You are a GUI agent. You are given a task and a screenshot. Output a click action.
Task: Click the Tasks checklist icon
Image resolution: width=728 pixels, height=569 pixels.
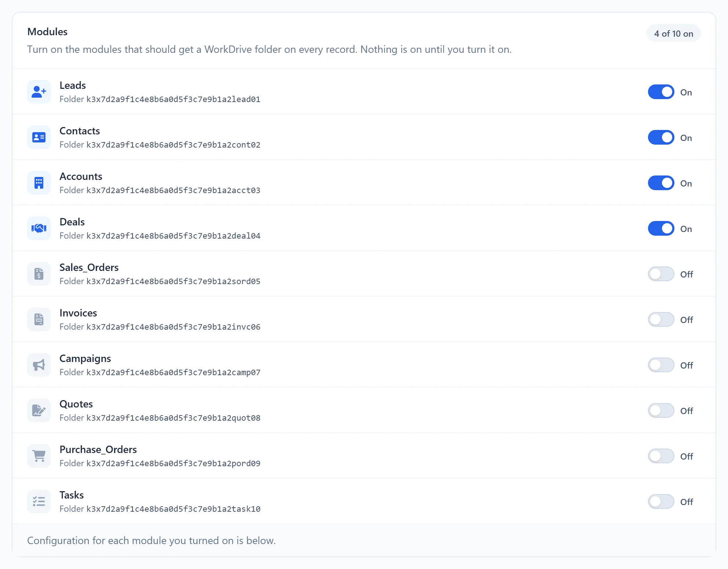pos(39,501)
